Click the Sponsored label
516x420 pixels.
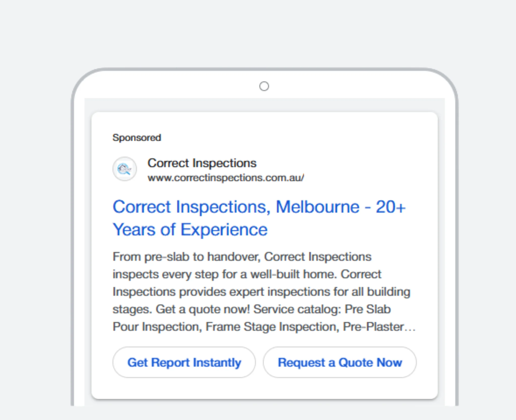(x=137, y=138)
